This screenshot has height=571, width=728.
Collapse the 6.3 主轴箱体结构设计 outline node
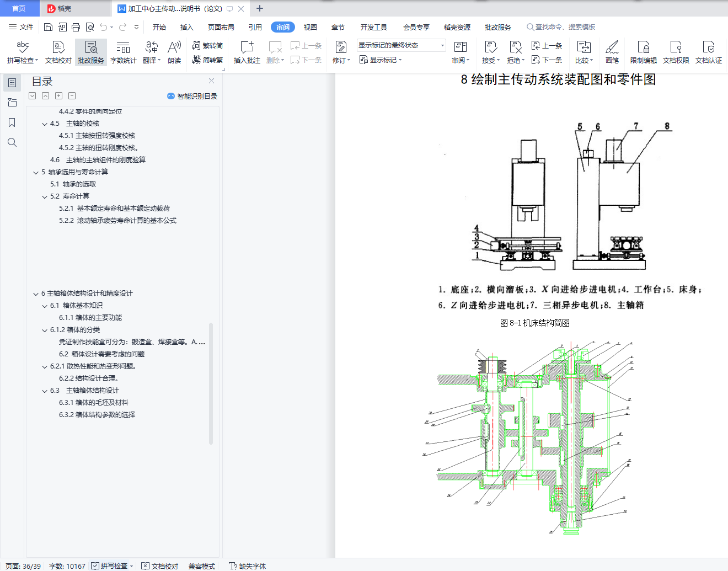point(45,391)
